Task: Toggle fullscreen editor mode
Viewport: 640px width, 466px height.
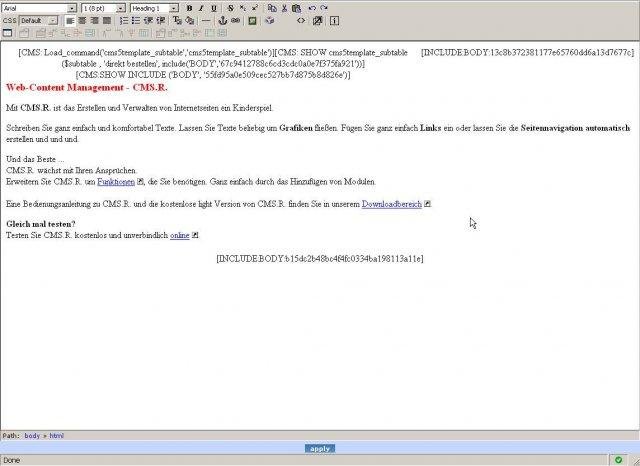Action: (x=318, y=20)
